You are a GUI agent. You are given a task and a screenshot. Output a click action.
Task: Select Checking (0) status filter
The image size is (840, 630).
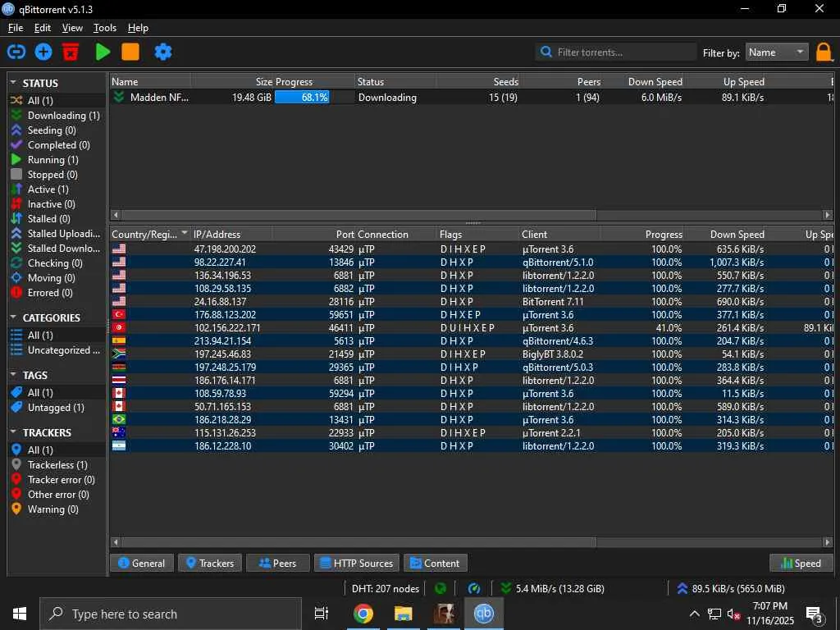point(57,263)
